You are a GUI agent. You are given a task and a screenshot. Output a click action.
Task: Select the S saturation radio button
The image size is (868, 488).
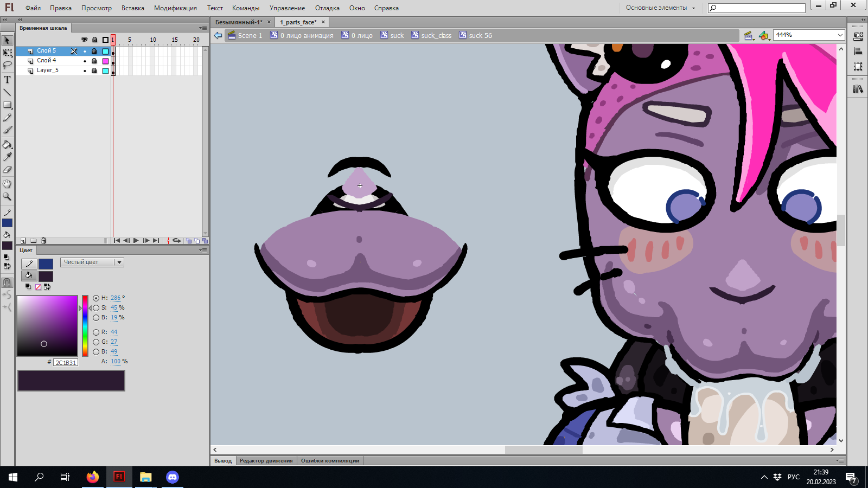(x=96, y=308)
